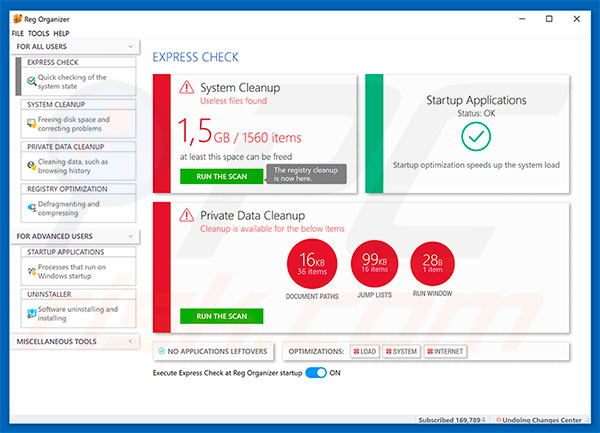Click the Private Data Cleanup sidebar icon
600x433 pixels.
click(31, 166)
